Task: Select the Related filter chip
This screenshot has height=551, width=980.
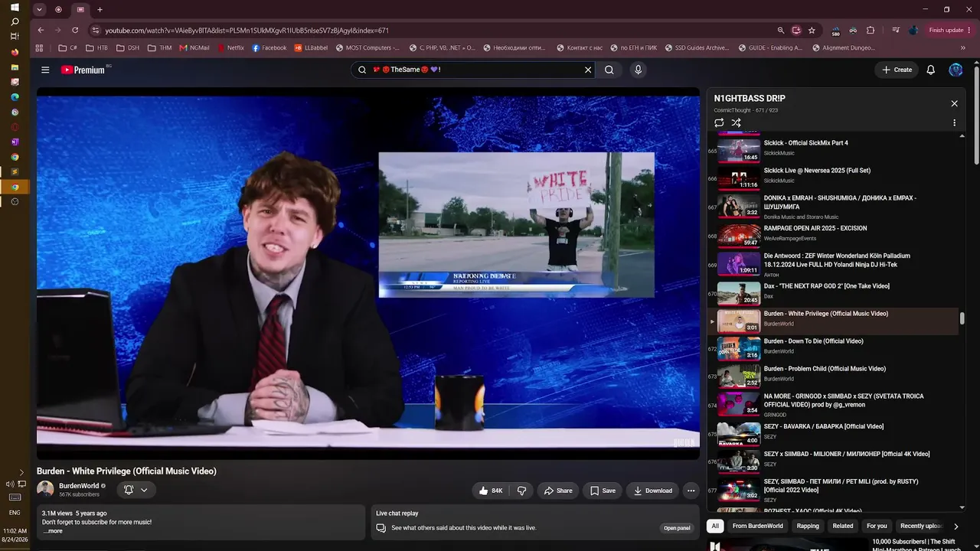Action: coord(843,526)
